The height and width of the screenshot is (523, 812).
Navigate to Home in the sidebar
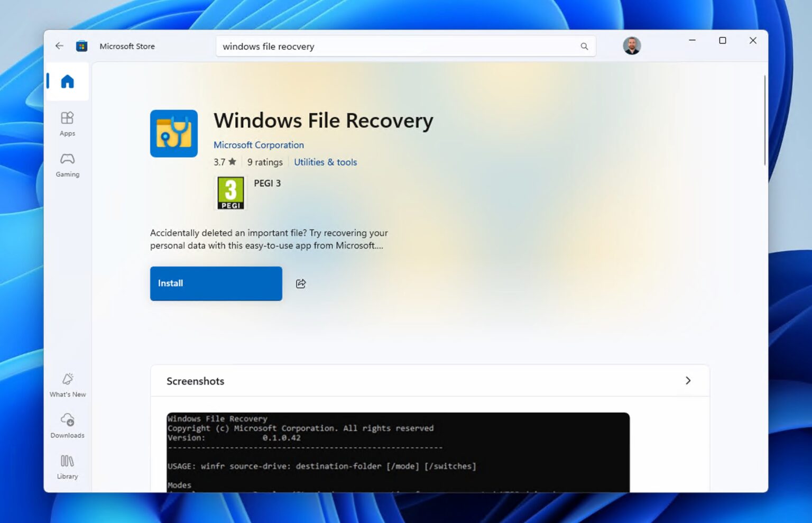tap(67, 81)
